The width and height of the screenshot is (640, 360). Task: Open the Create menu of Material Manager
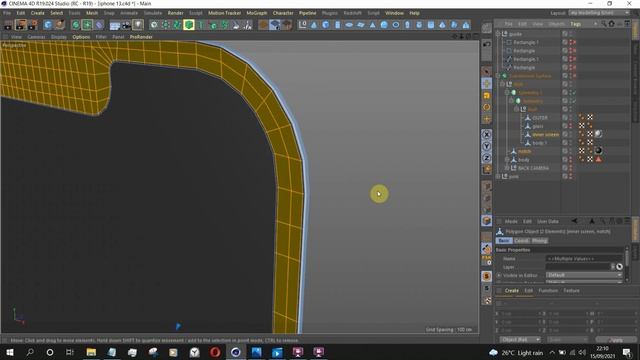511,291
